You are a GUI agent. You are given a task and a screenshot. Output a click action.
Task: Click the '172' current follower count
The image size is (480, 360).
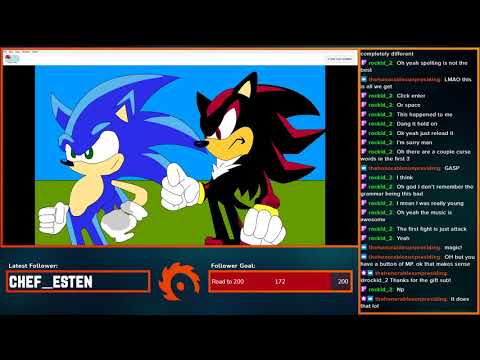[280, 282]
